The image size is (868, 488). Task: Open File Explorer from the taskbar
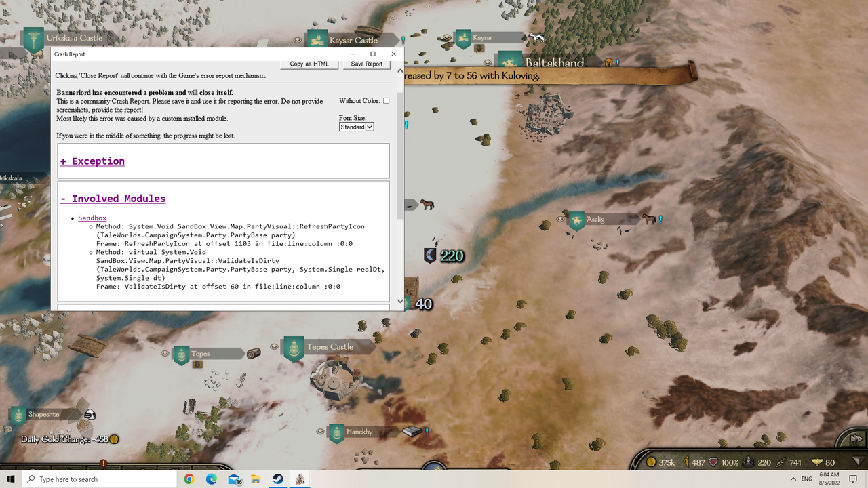256,479
